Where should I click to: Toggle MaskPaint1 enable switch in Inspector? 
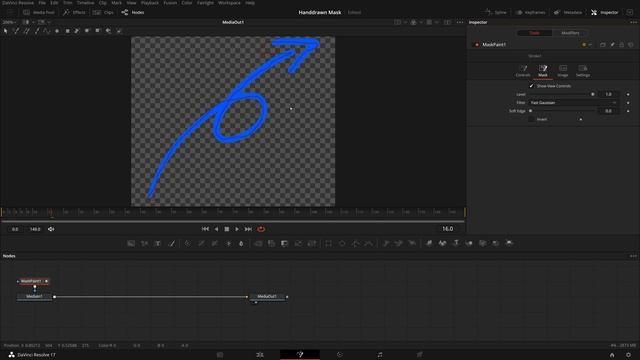[x=476, y=44]
